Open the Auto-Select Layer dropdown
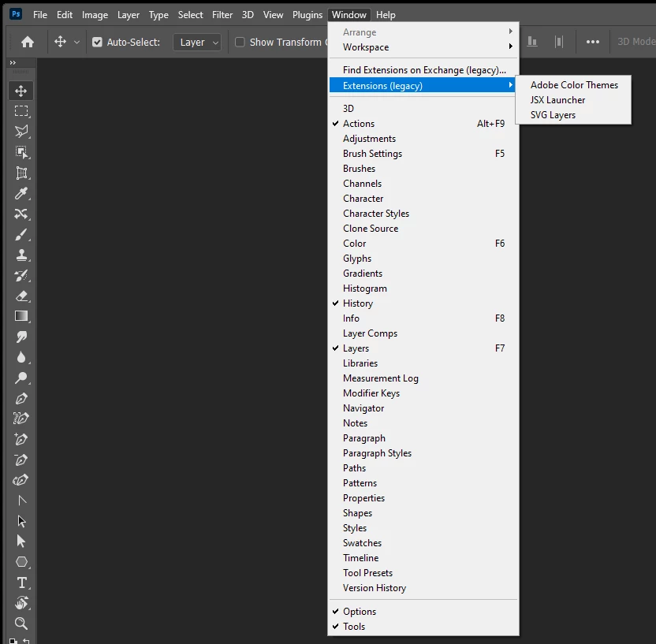Image resolution: width=656 pixels, height=644 pixels. 197,43
